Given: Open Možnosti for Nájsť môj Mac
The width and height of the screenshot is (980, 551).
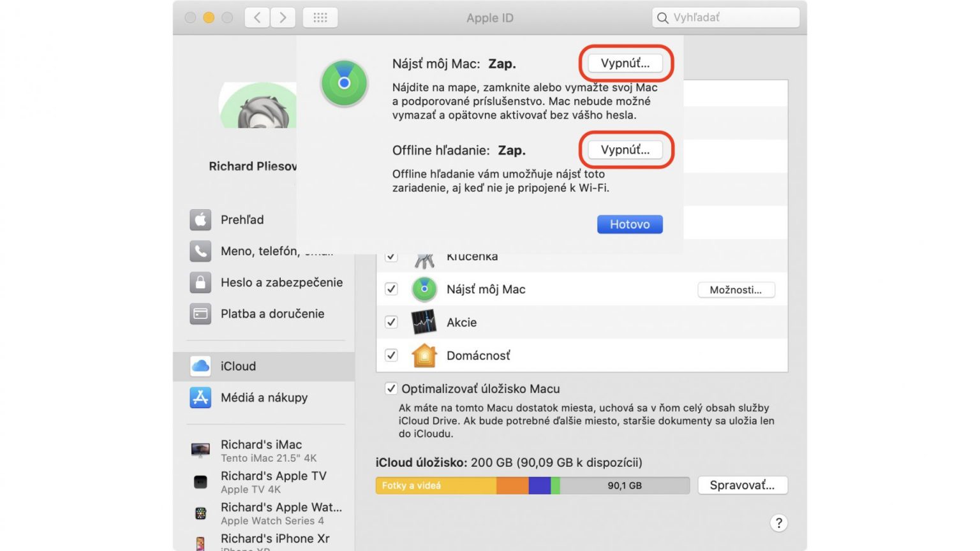Looking at the screenshot, I should coord(736,290).
